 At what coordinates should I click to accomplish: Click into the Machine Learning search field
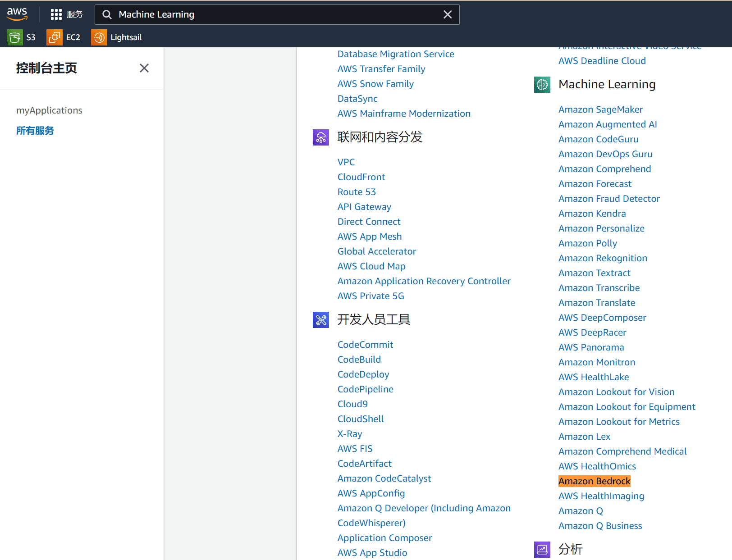click(x=270, y=14)
